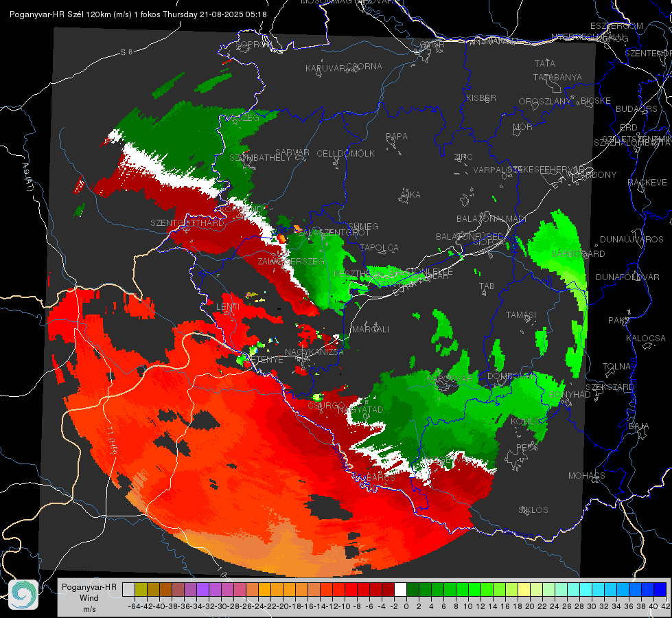Click the NAGYKANIZSA city label
Screen dimensions: 672x618
(x=314, y=352)
